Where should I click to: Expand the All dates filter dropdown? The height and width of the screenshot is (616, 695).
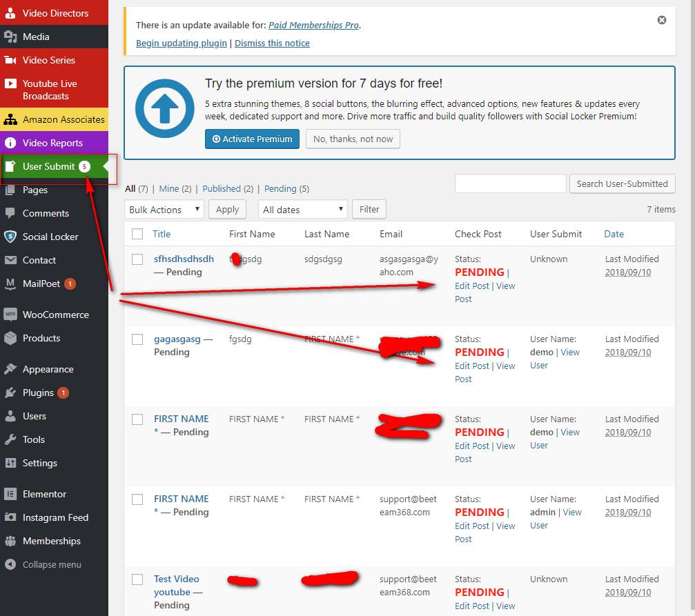coord(302,210)
